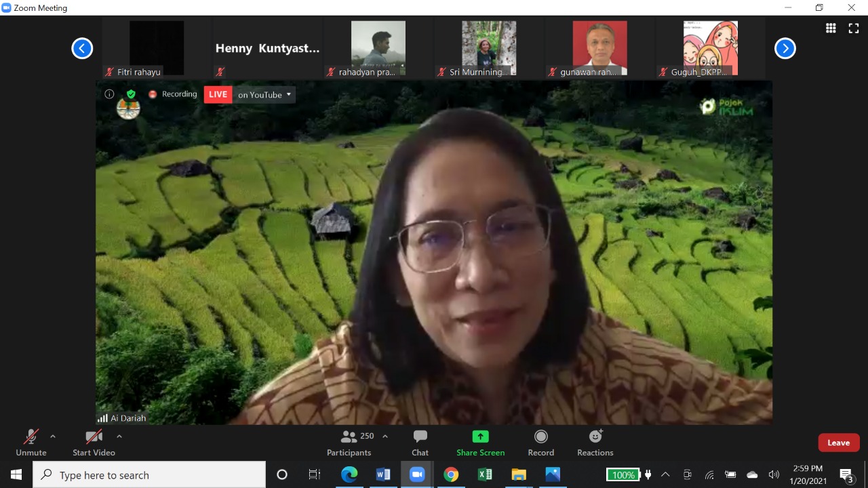Open the Chat panel
The width and height of the screenshot is (868, 488).
point(420,443)
